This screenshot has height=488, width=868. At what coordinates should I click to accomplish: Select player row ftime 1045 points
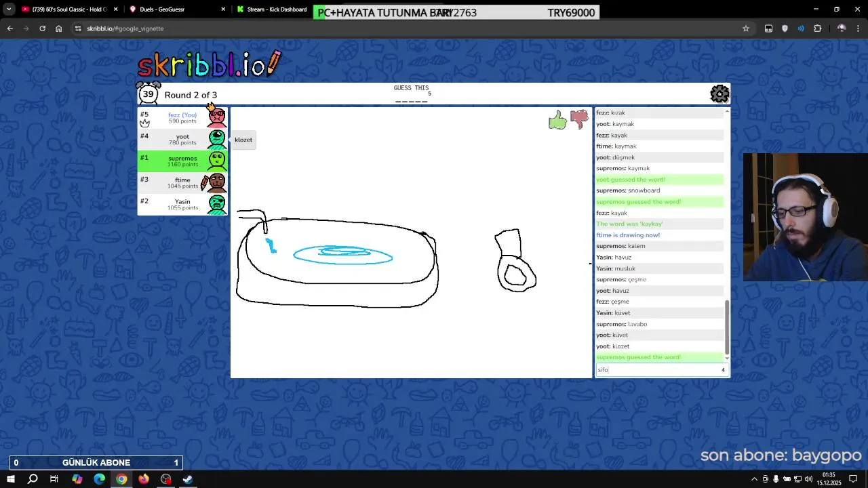click(182, 182)
